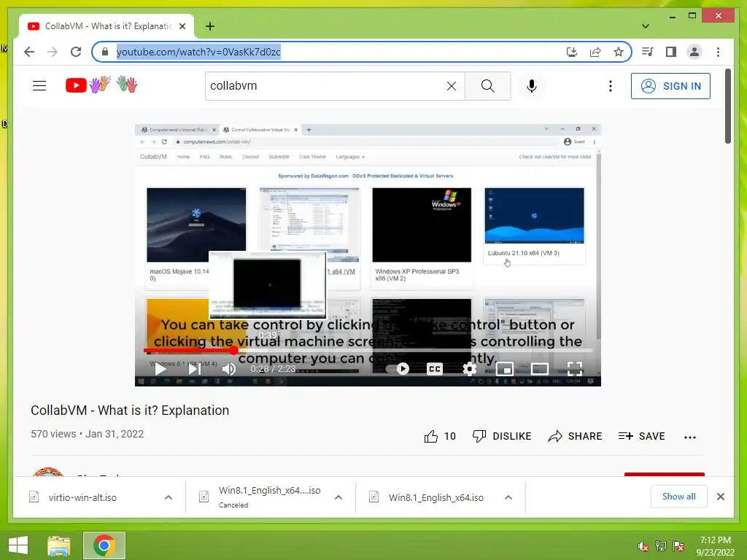The width and height of the screenshot is (747, 560).
Task: Expand options for Win8.1_English_x64.iso download
Action: point(508,497)
